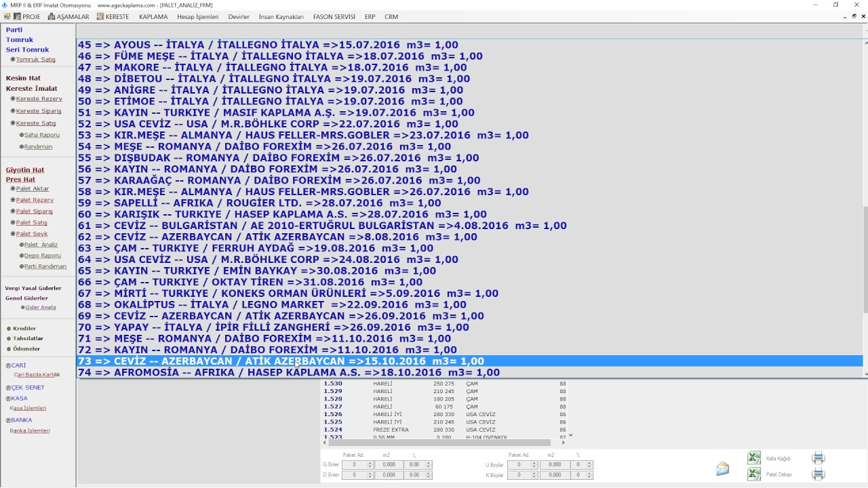Select pallet row 1.530 HARELİ ÇAM
This screenshot has height=488, width=868.
click(x=444, y=384)
